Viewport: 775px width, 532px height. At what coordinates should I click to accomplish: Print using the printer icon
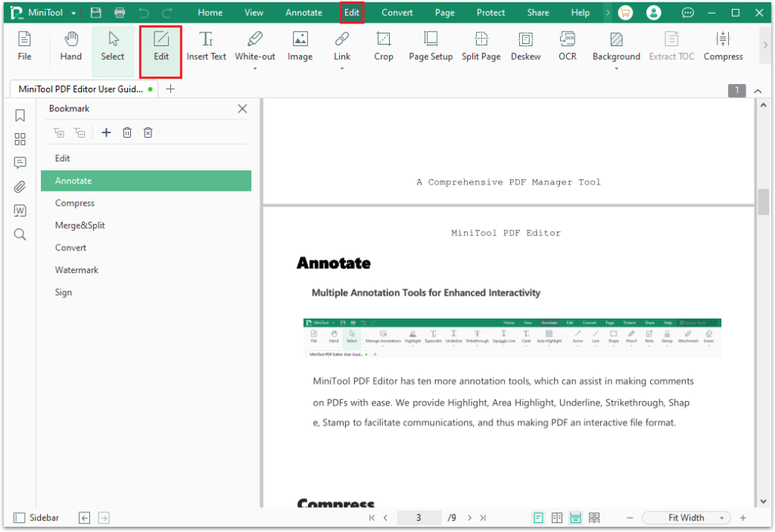[x=120, y=13]
